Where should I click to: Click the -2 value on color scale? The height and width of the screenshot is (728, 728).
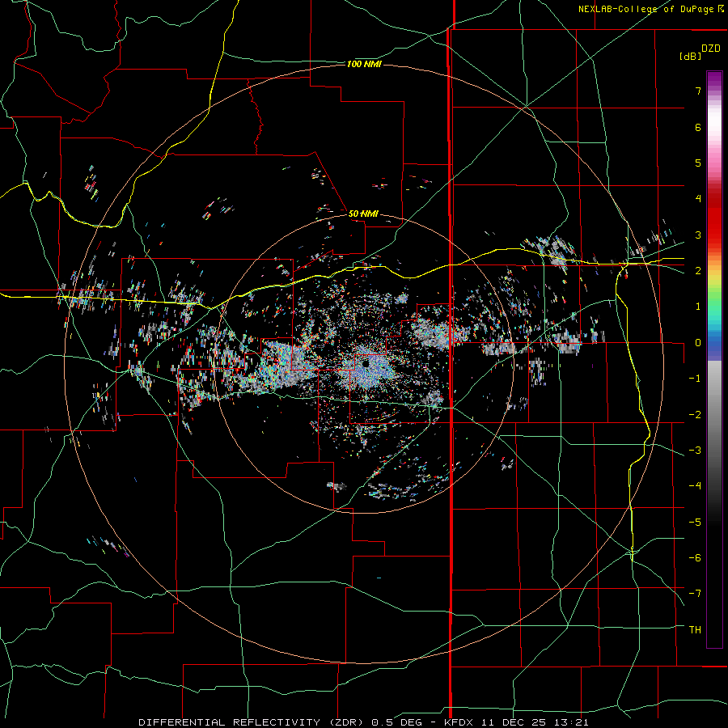tap(695, 415)
